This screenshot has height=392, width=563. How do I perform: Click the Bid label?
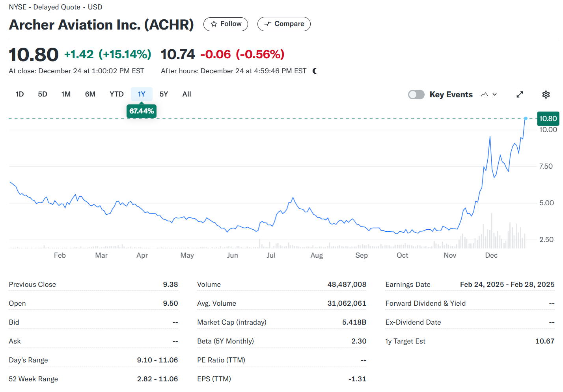[14, 322]
